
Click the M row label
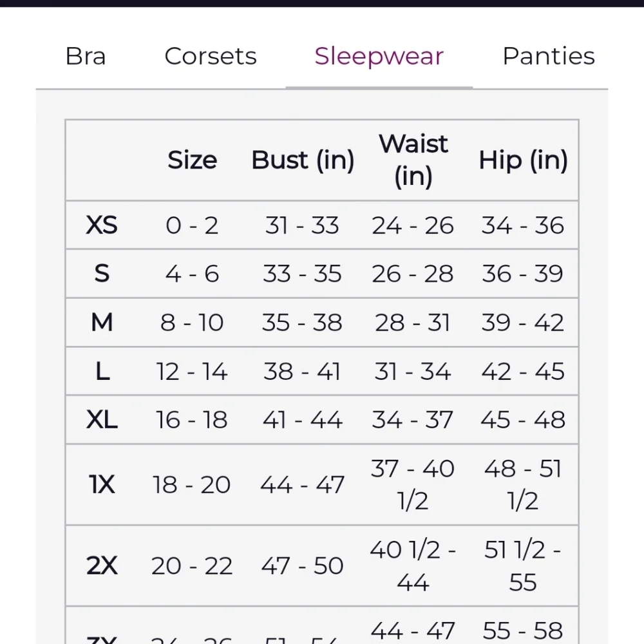pos(102,323)
